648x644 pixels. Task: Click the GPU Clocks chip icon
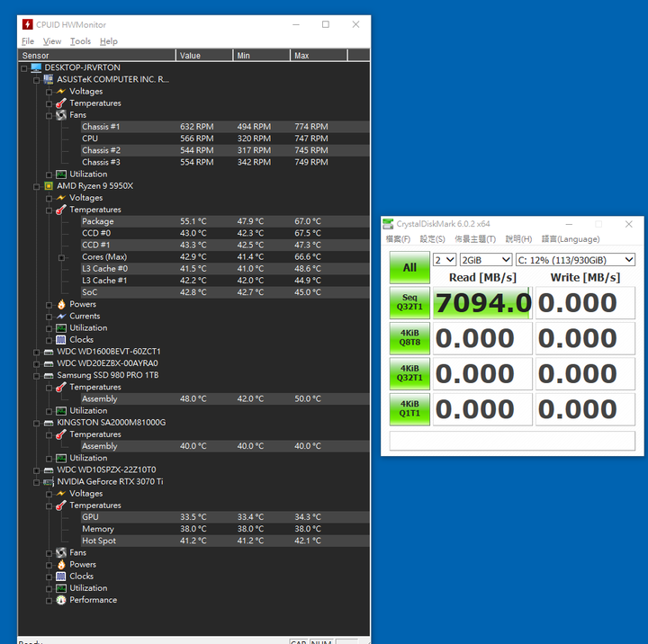click(61, 577)
